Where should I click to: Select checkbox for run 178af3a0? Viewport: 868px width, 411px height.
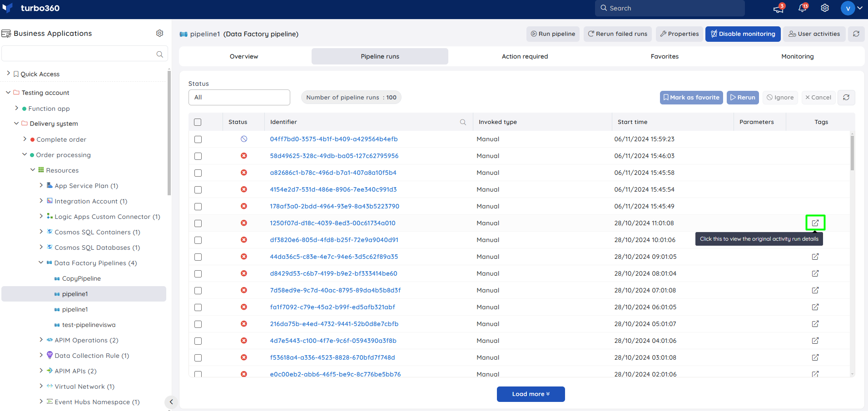[x=198, y=207]
